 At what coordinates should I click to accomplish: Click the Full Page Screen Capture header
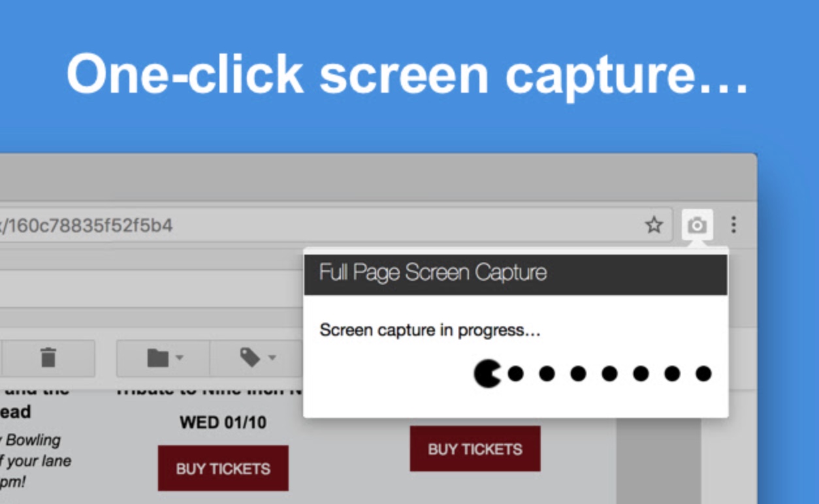pyautogui.click(x=515, y=274)
